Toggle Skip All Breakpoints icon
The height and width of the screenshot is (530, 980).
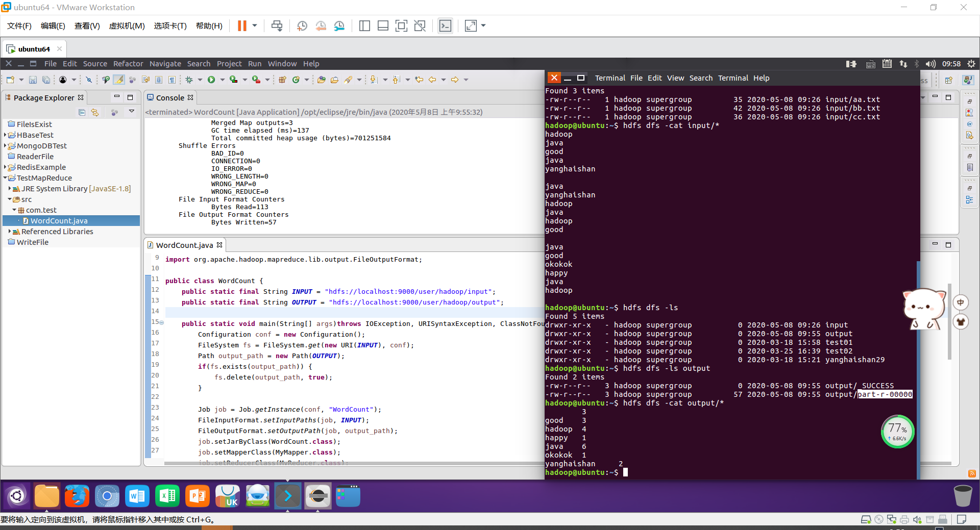[x=89, y=80]
